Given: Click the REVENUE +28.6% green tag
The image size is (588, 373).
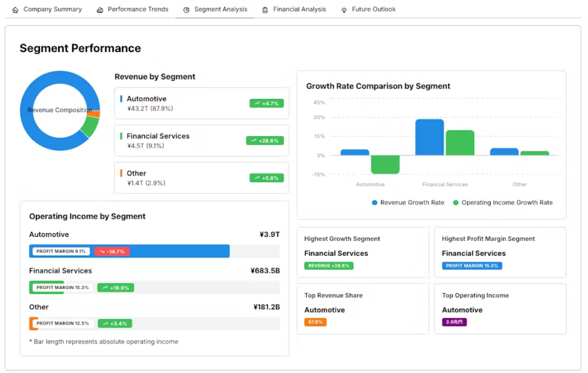Looking at the screenshot, I should 329,266.
